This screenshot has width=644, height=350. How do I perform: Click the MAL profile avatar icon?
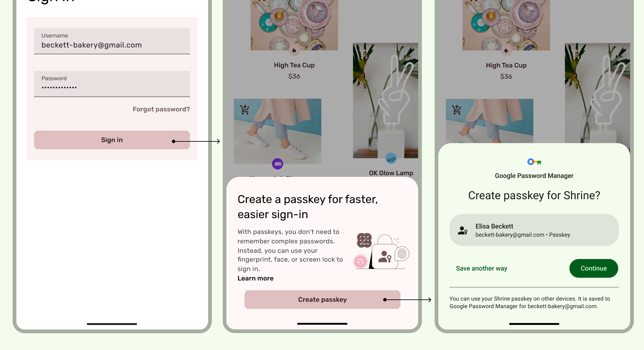pos(278,164)
